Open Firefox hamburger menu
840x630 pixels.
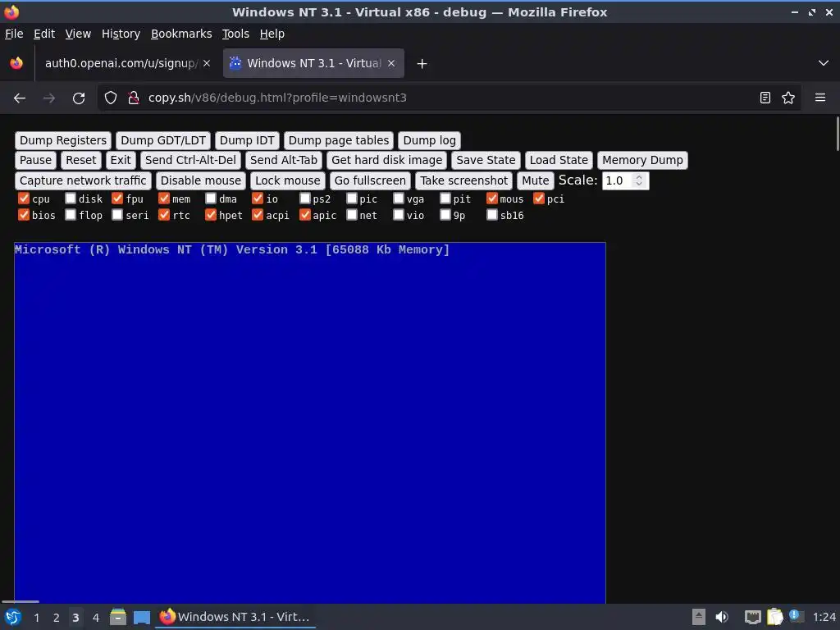click(x=820, y=98)
